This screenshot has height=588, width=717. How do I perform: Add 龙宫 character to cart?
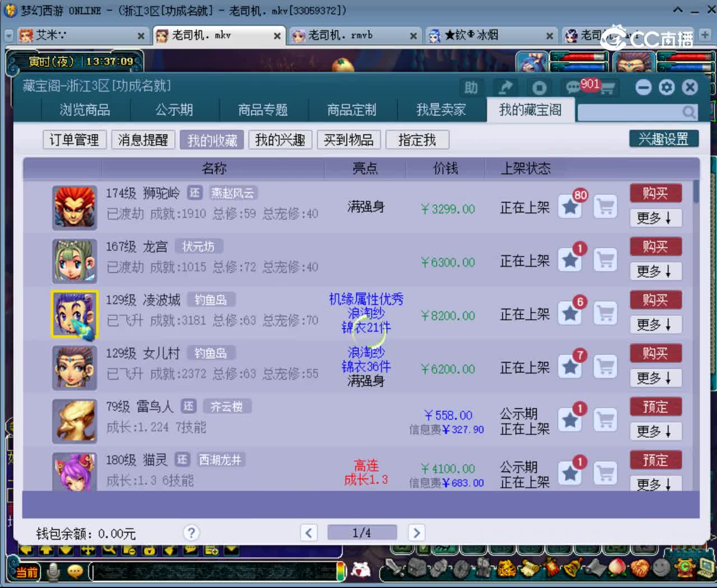pyautogui.click(x=606, y=260)
